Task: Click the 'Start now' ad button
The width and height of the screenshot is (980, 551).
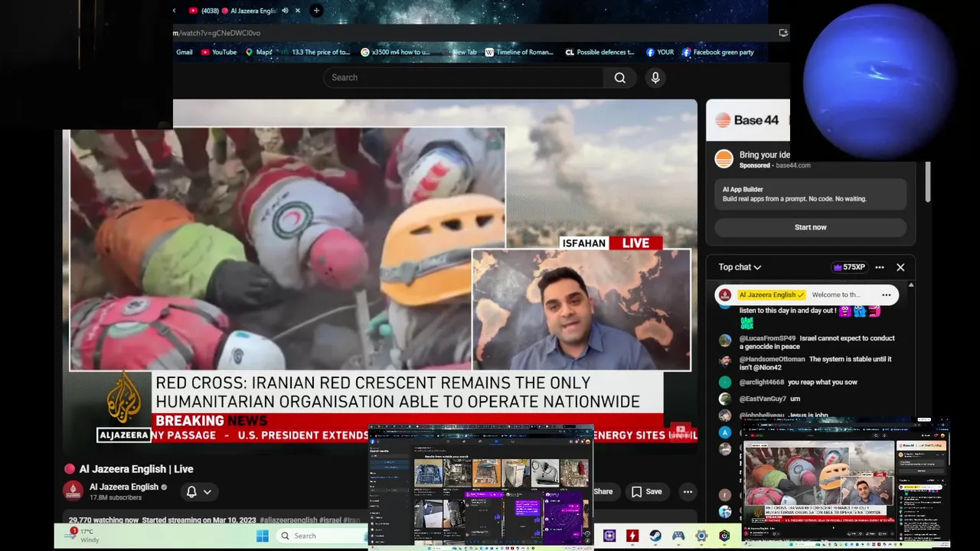Action: tap(810, 227)
